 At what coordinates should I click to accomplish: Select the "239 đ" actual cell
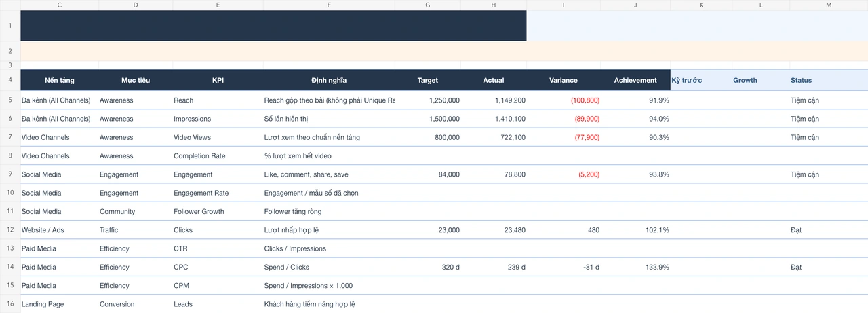[494, 268]
